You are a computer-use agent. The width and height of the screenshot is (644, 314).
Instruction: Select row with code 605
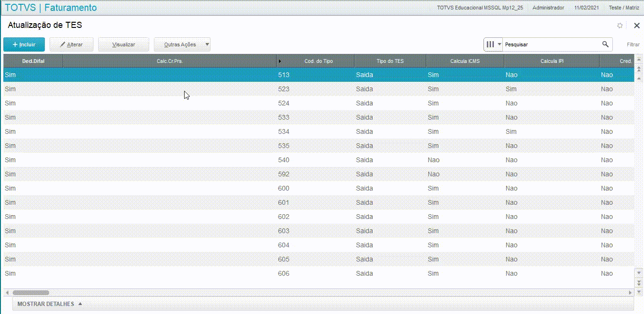click(x=319, y=259)
